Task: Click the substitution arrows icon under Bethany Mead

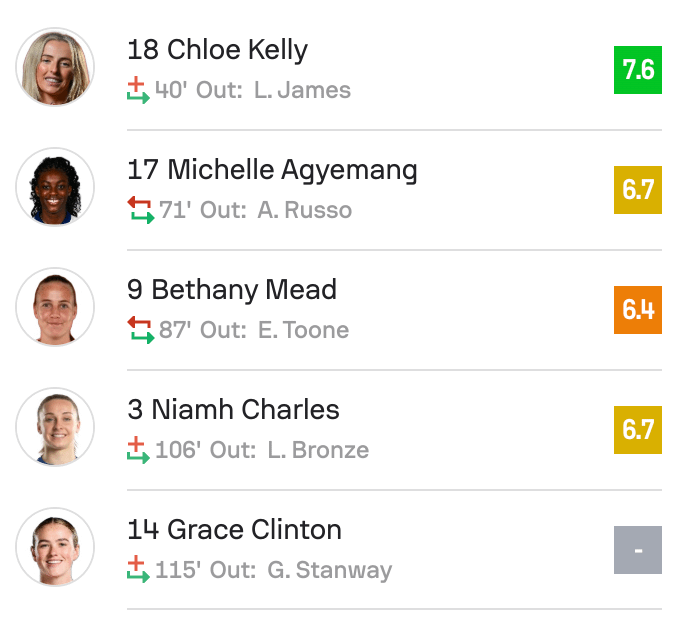Action: coord(140,330)
